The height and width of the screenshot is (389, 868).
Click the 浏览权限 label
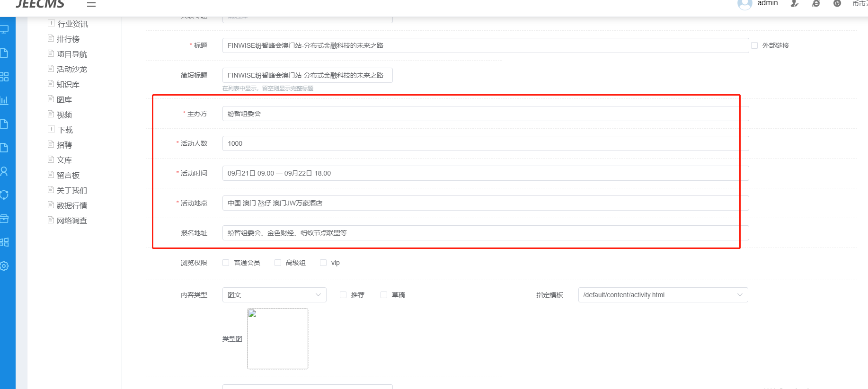tap(194, 263)
